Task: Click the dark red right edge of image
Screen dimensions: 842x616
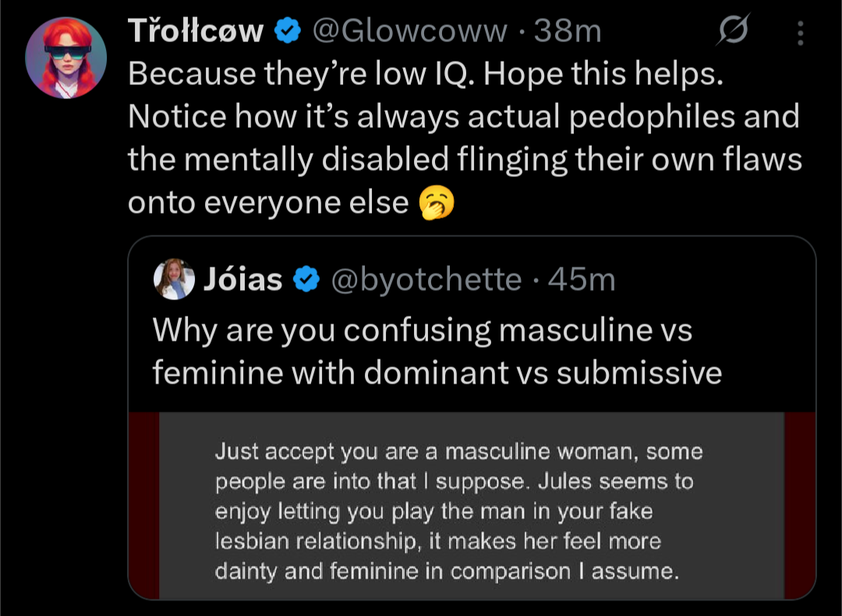Action: (x=799, y=505)
